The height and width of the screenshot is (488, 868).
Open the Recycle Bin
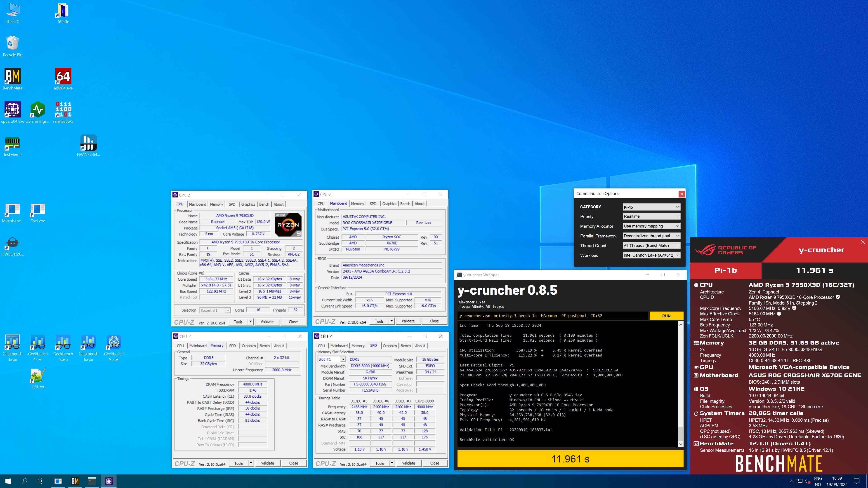pos(12,47)
